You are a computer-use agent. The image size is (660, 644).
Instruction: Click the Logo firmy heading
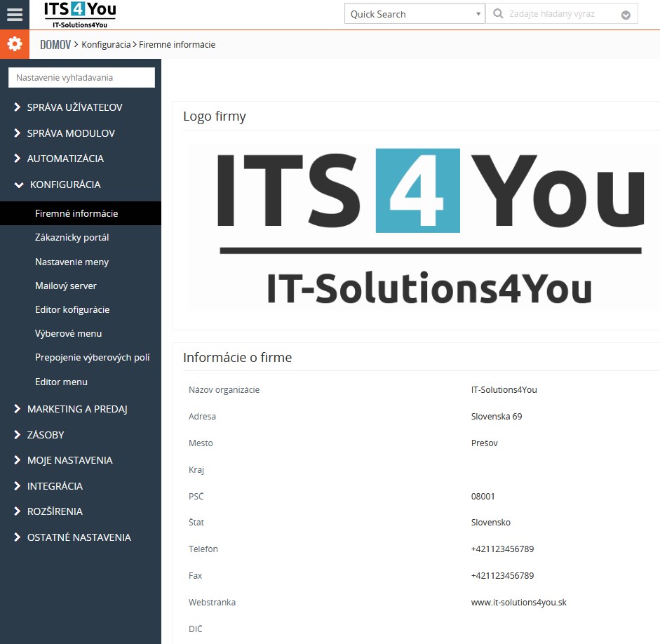coord(214,116)
